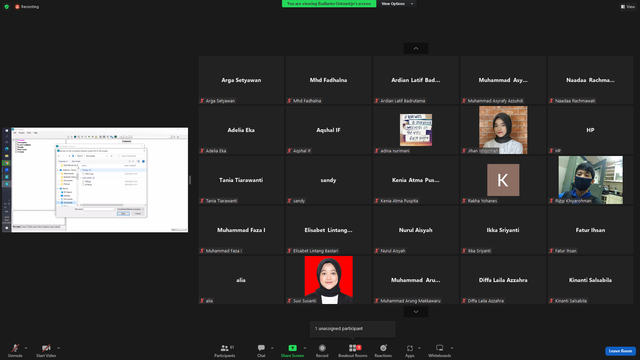Click the View layout button
Screen dimensions: 640x360
(628, 7)
